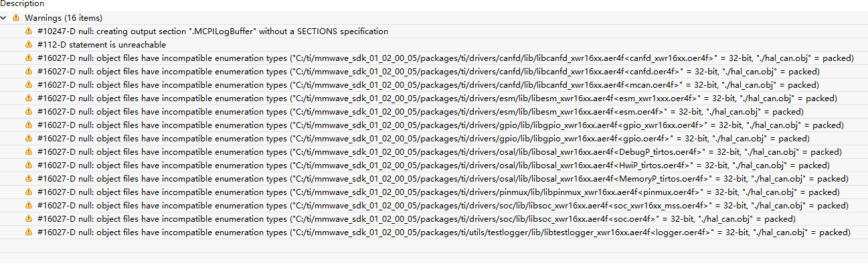This screenshot has height=264, width=868.
Task: Click warning icon of DebugP_tirtos.oer4f entry
Action: click(28, 152)
